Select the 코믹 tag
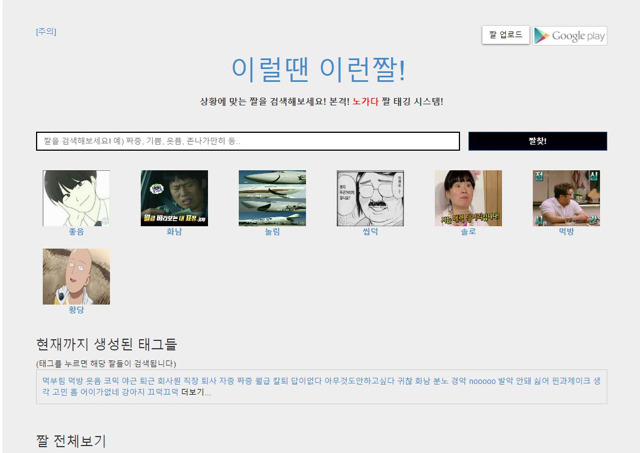640x453 pixels. pos(111,381)
